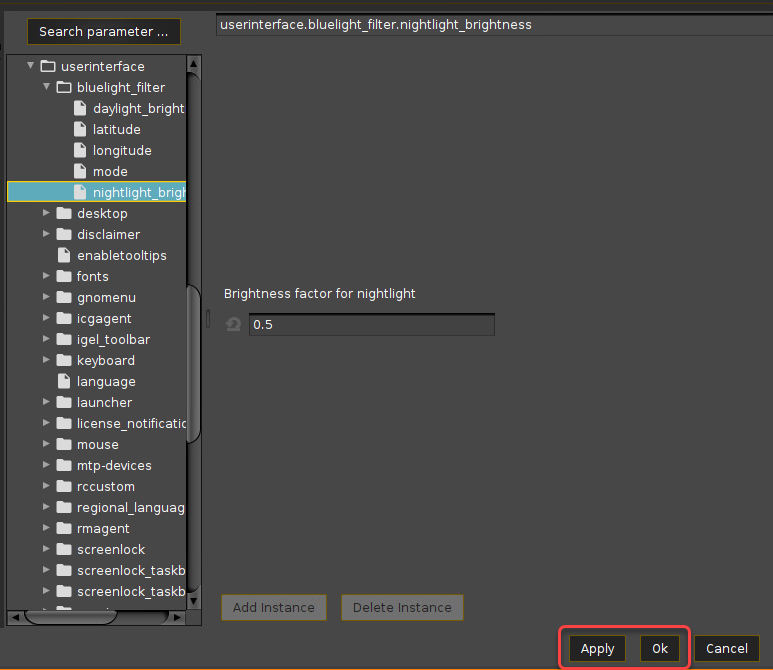
Task: Confirm with the Ok button
Action: pyautogui.click(x=660, y=649)
